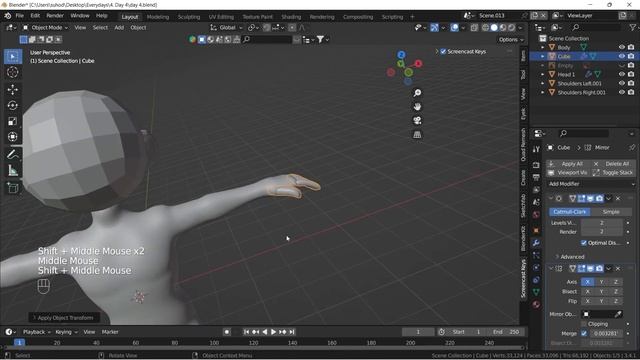
Task: Click the Delete All modifiers button
Action: pos(613,164)
